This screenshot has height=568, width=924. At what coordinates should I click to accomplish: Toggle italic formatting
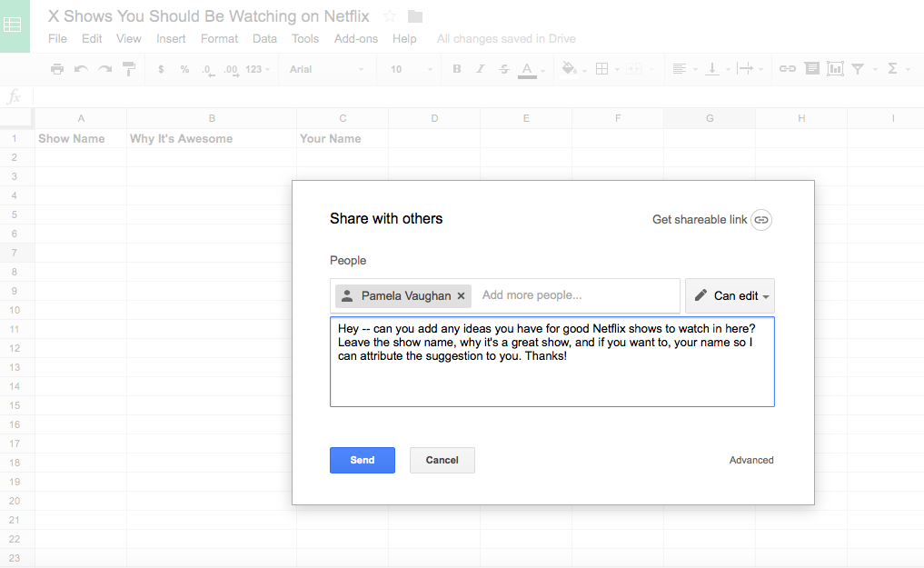click(x=480, y=68)
